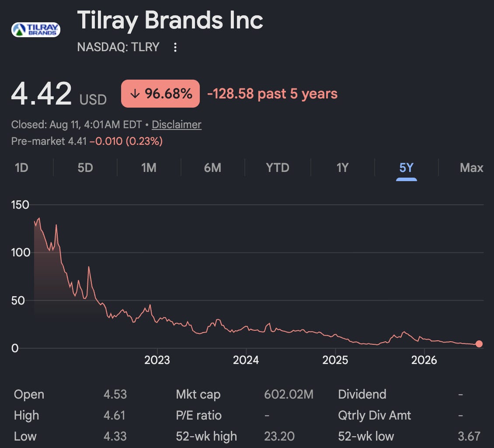
Task: Click the Tilray Brands logo icon
Action: [x=35, y=30]
